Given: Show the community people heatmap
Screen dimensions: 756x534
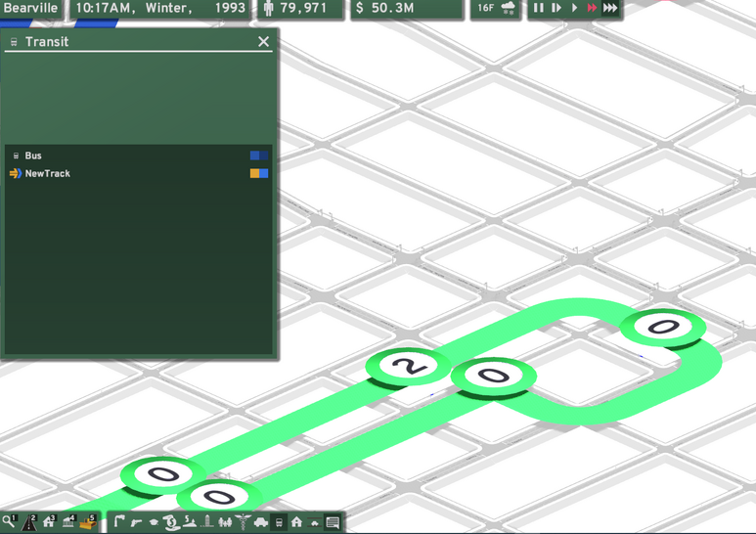Looking at the screenshot, I should tap(225, 522).
